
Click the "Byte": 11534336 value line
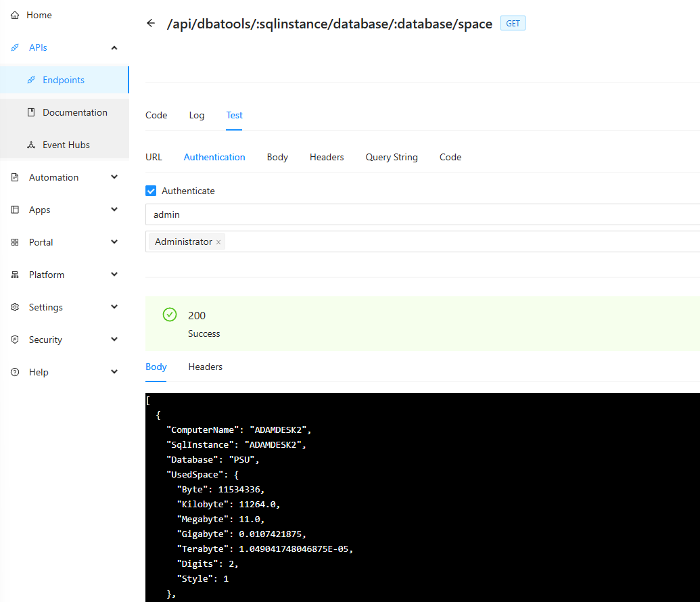click(x=220, y=490)
